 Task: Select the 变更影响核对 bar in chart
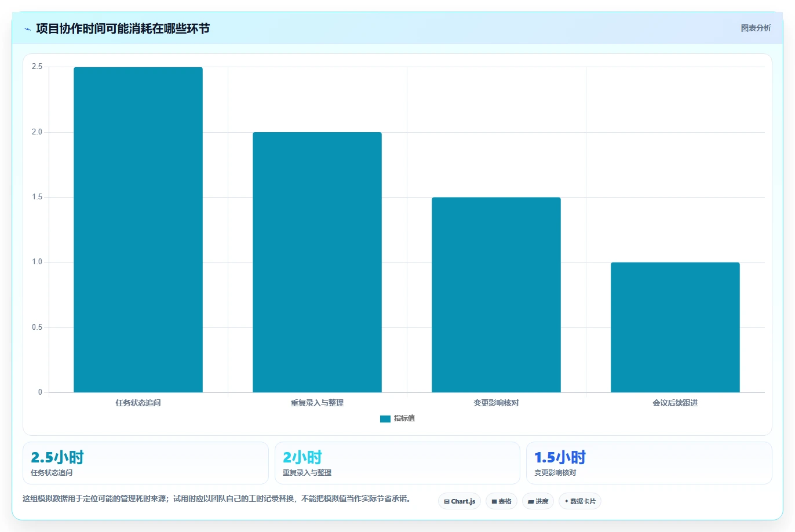[496, 294]
